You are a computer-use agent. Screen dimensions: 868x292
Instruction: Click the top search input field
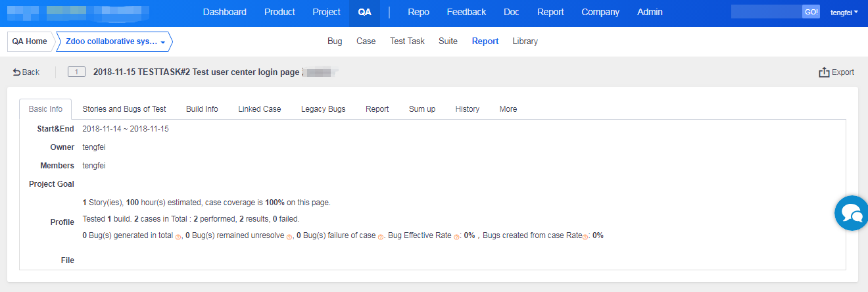pyautogui.click(x=766, y=12)
